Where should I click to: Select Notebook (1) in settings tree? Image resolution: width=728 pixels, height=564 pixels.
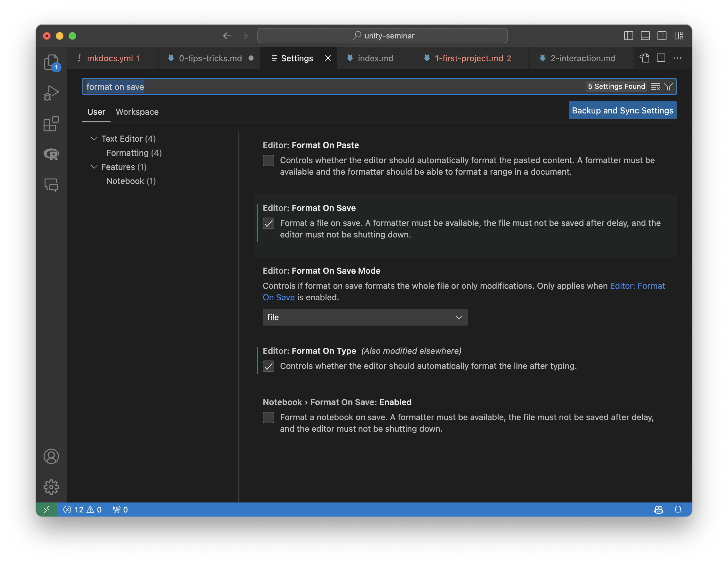(x=131, y=181)
